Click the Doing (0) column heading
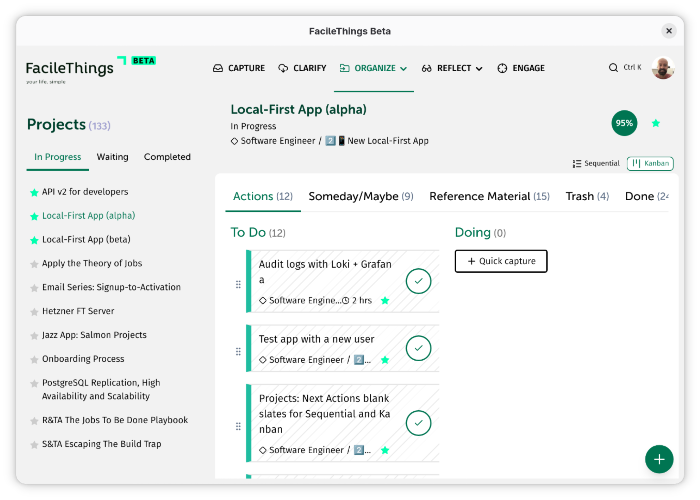The image size is (700, 500). [480, 233]
